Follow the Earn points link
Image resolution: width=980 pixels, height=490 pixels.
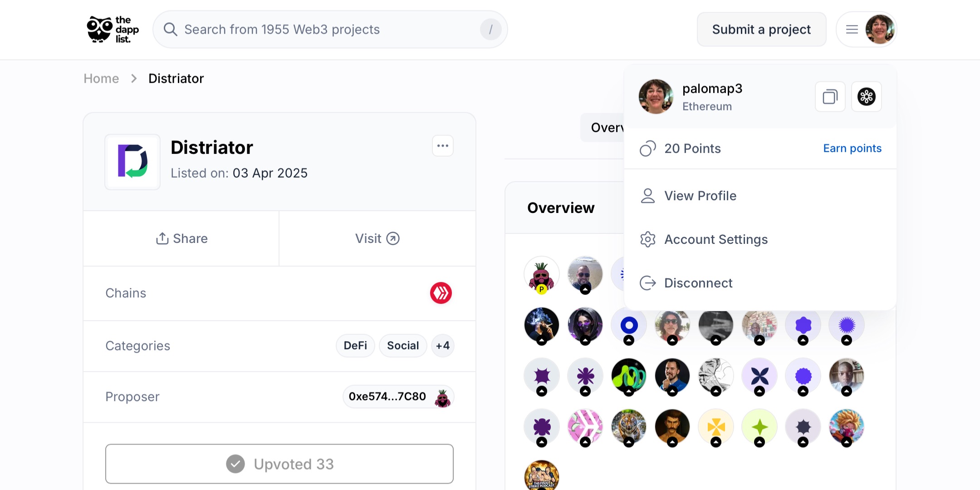pyautogui.click(x=852, y=148)
